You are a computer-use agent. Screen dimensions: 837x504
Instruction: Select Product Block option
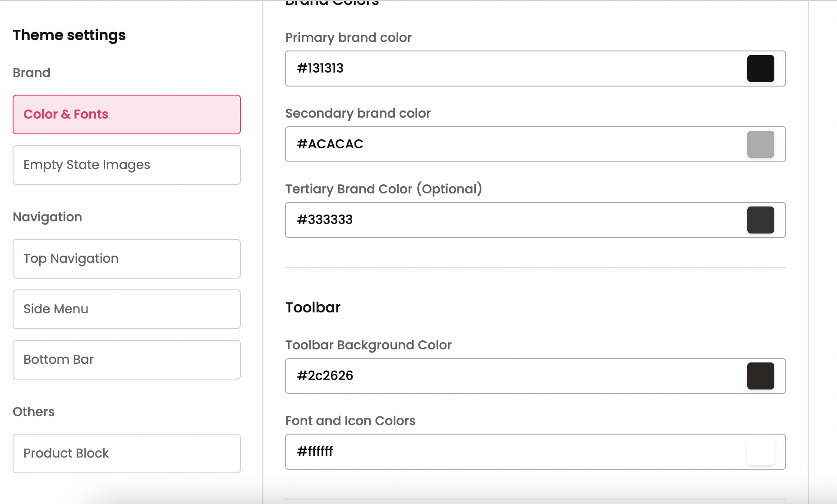pos(126,454)
